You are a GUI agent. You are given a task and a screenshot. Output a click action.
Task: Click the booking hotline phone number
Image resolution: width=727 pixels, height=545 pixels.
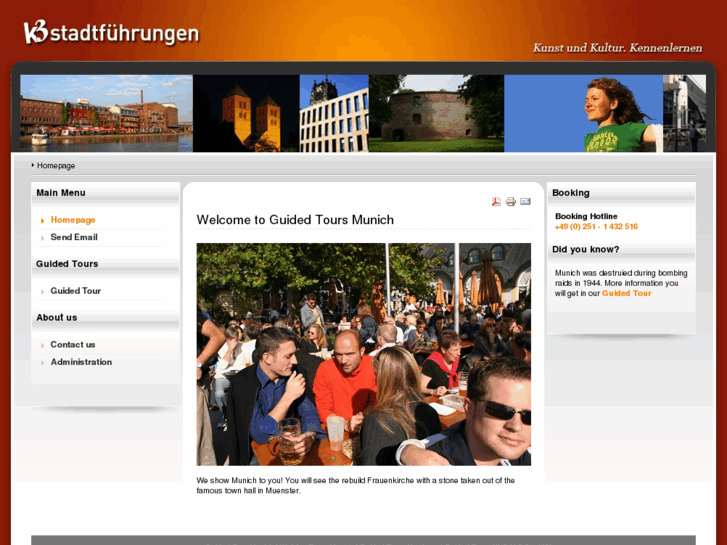(x=596, y=226)
